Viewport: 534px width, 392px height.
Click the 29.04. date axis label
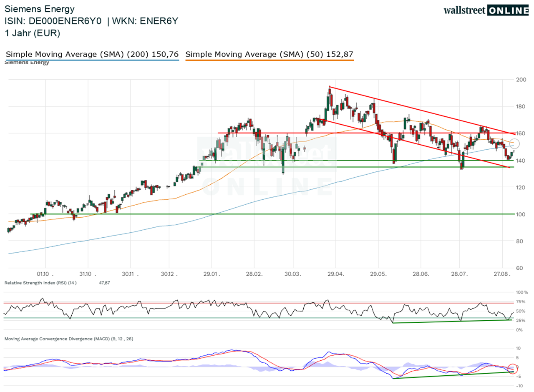336,274
